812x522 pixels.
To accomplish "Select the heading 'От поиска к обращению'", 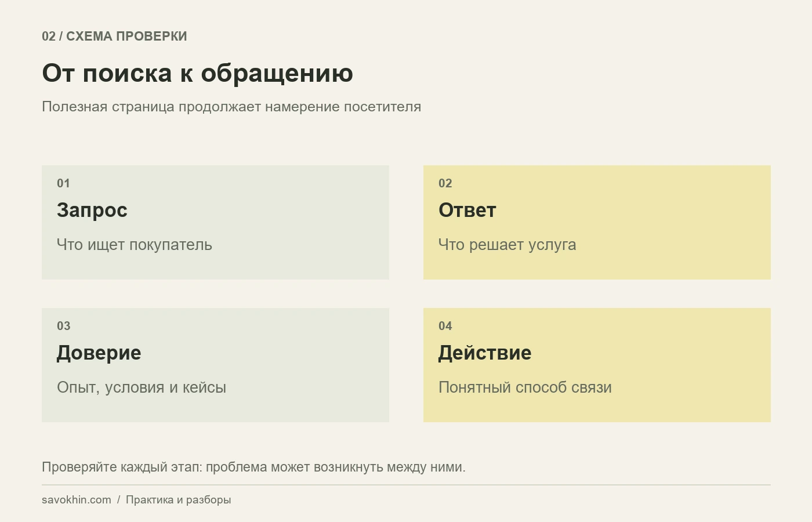I will (198, 74).
